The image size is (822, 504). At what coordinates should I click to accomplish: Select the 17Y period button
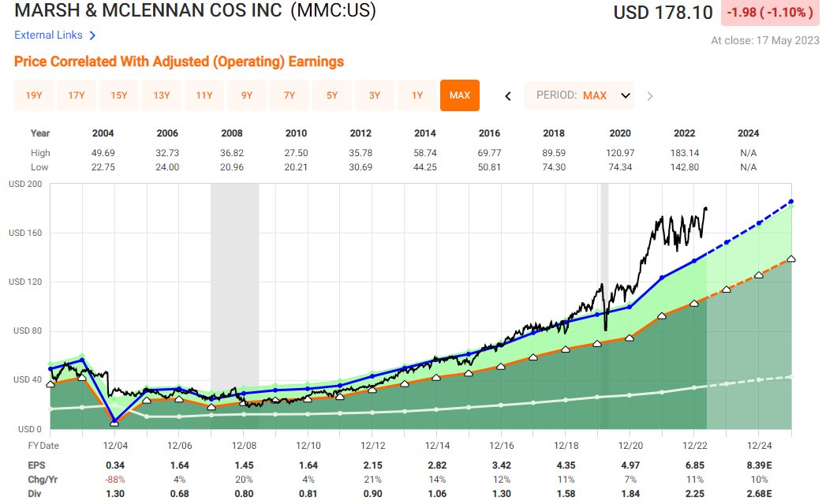pos(76,95)
